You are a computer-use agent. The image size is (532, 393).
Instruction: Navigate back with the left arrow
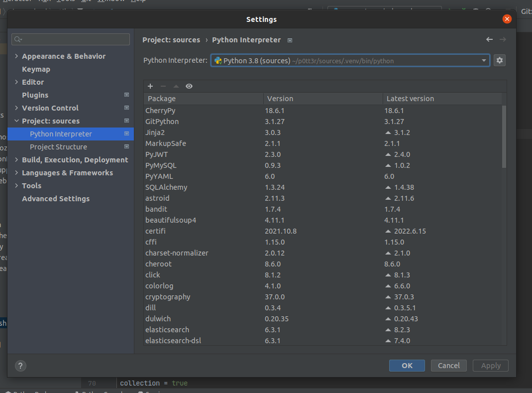489,39
